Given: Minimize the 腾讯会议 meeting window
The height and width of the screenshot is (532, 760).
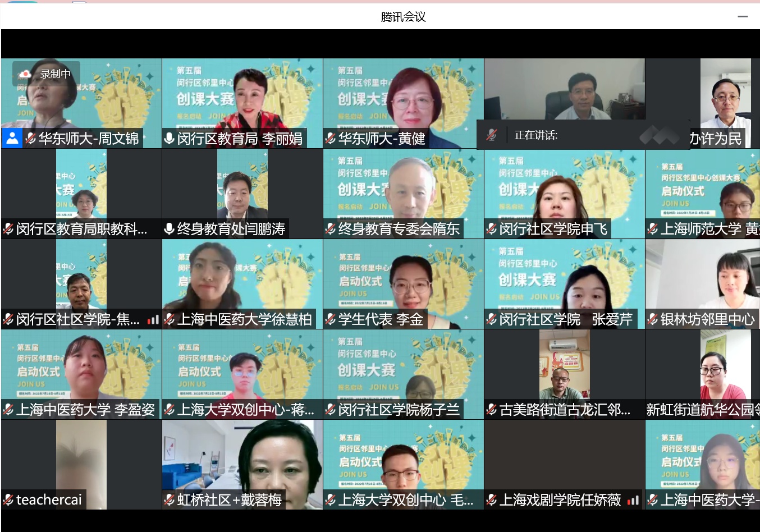Looking at the screenshot, I should 743,17.
